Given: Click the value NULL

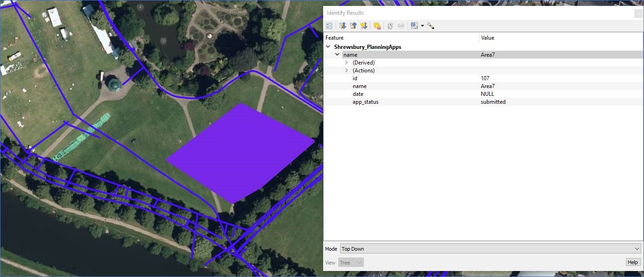Looking at the screenshot, I should point(487,94).
